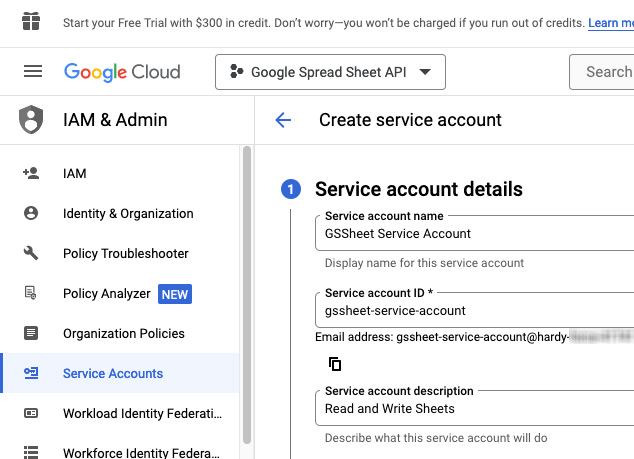The width and height of the screenshot is (634, 459).
Task: Click the project selector hexagon icon
Action: [x=237, y=72]
